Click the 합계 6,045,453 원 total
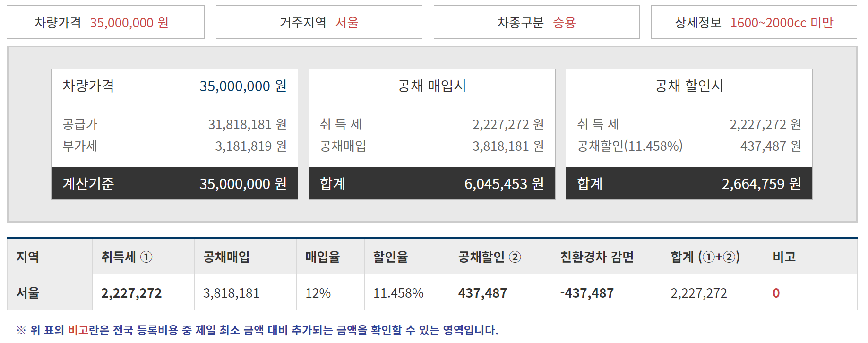Screen dimensions: 868x343 coord(432,183)
